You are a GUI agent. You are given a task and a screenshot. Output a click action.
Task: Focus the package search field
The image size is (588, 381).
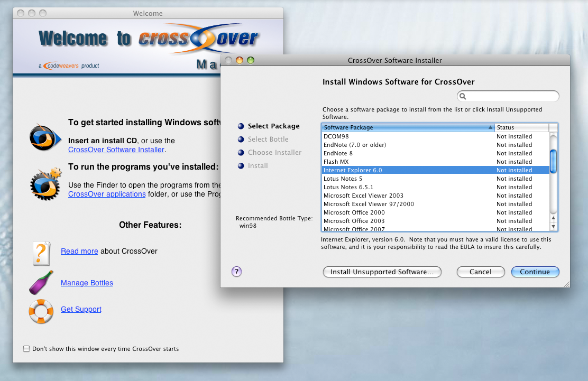(508, 96)
